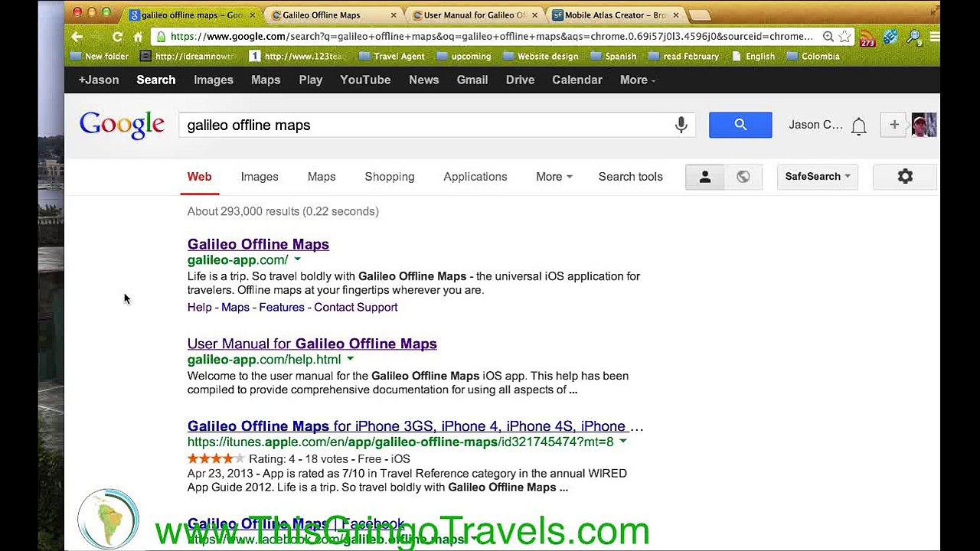Submit the search with the blue button
The width and height of the screenshot is (980, 551).
coord(740,125)
